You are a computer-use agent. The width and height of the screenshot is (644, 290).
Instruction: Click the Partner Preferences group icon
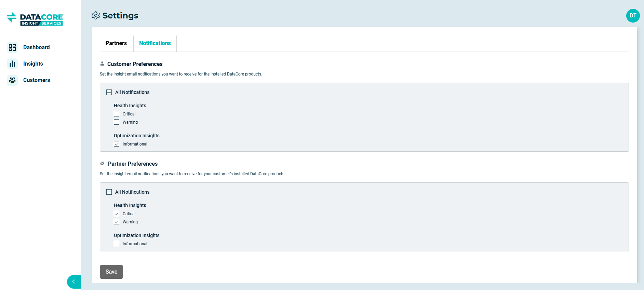(x=102, y=164)
